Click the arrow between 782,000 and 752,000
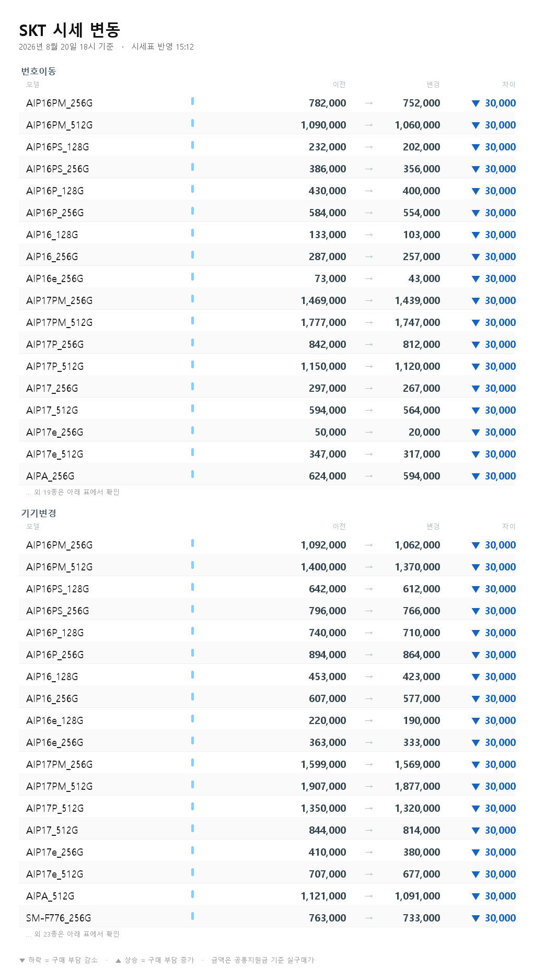 pos(369,103)
